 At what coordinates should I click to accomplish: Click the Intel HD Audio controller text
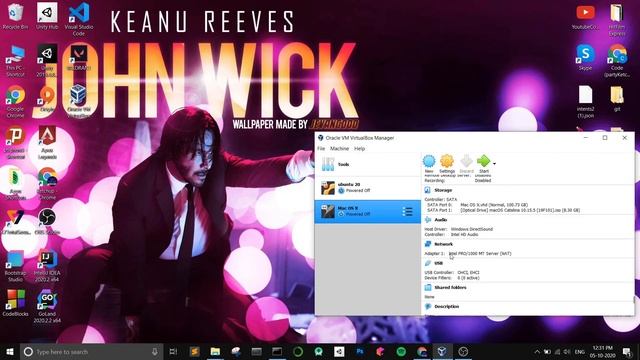coord(464,235)
